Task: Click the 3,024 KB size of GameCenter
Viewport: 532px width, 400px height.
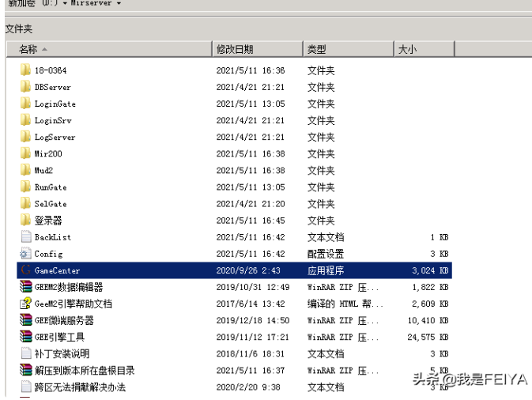Action: point(430,270)
